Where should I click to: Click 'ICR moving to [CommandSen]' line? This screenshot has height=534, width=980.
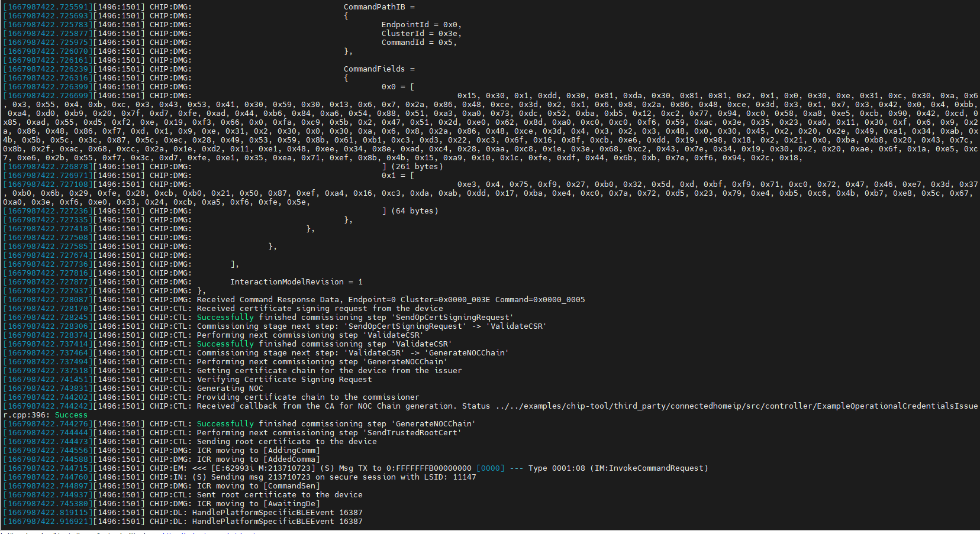click(x=258, y=486)
